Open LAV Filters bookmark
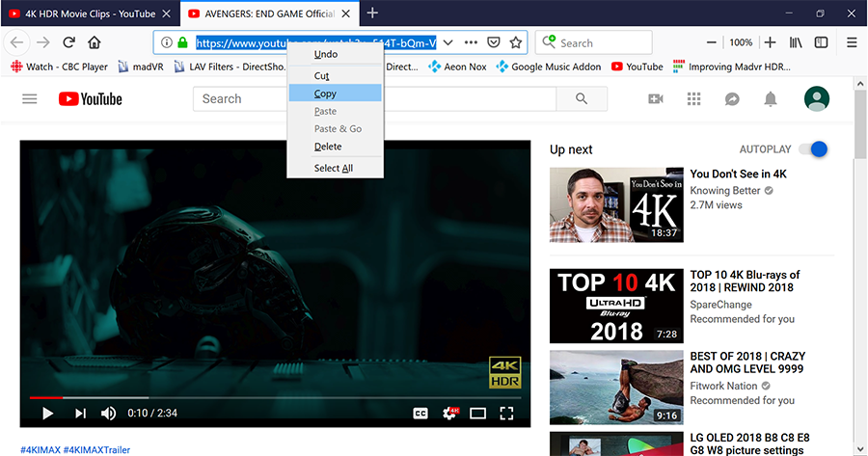Screen dimensions: 868x456 pos(230,67)
